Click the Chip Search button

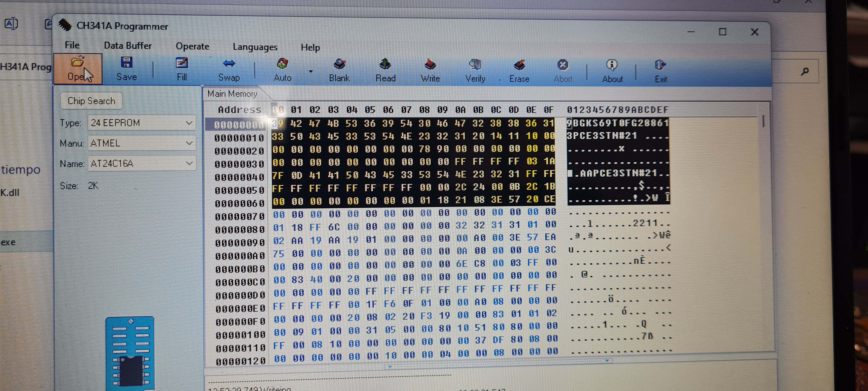pyautogui.click(x=91, y=101)
